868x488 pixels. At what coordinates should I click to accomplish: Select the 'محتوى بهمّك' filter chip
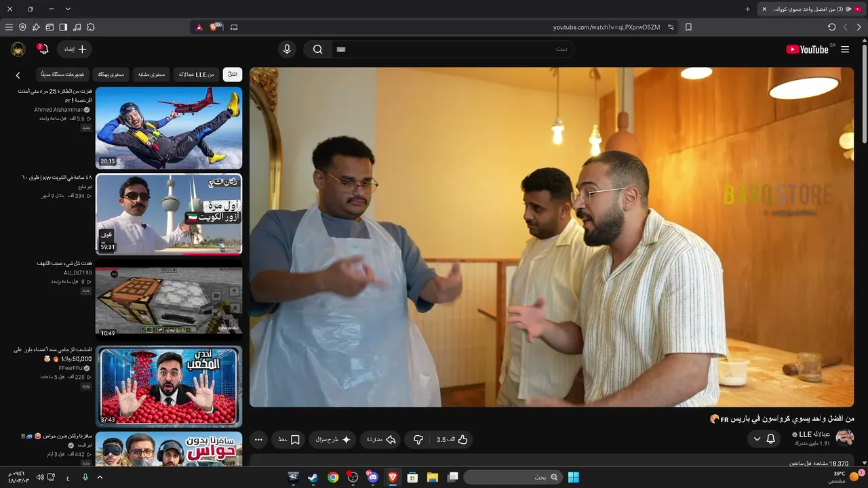click(111, 75)
